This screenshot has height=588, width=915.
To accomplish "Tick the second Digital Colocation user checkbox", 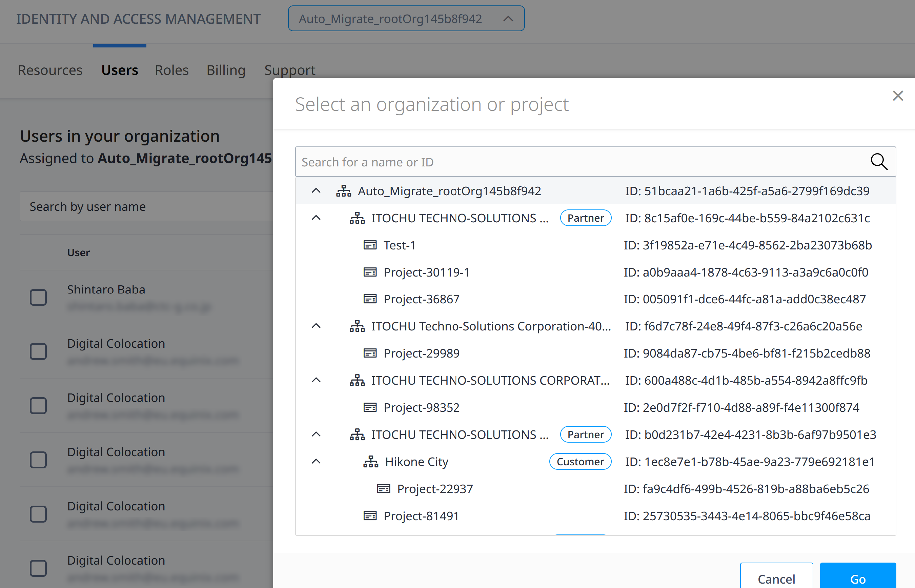I will (x=38, y=405).
